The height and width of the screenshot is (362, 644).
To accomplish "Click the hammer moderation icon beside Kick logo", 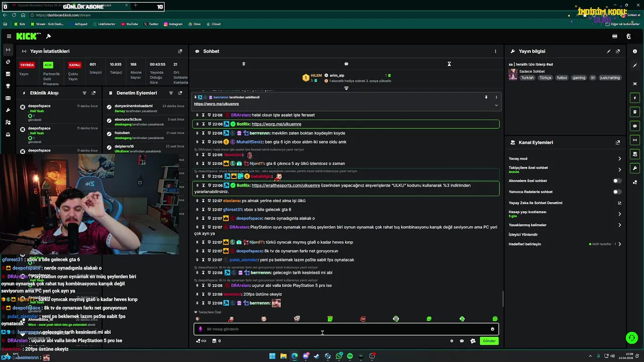I will click(48, 36).
